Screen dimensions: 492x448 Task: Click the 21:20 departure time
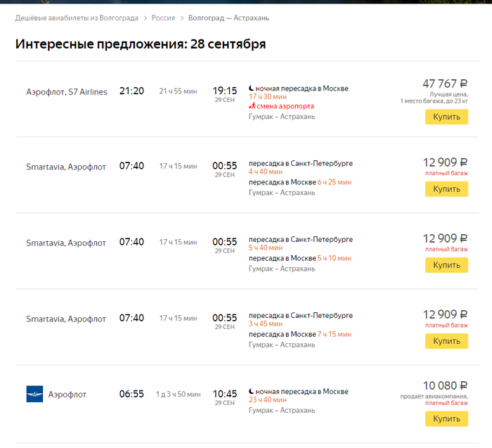pos(131,91)
